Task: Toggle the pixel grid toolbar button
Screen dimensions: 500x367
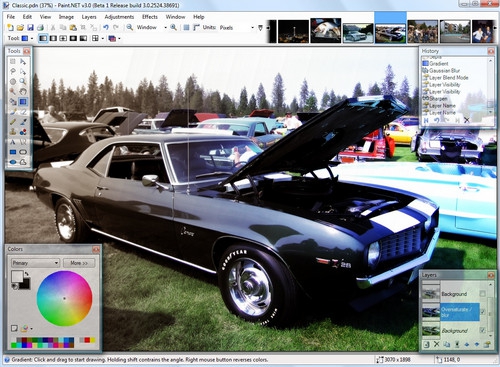Action: tap(186, 27)
